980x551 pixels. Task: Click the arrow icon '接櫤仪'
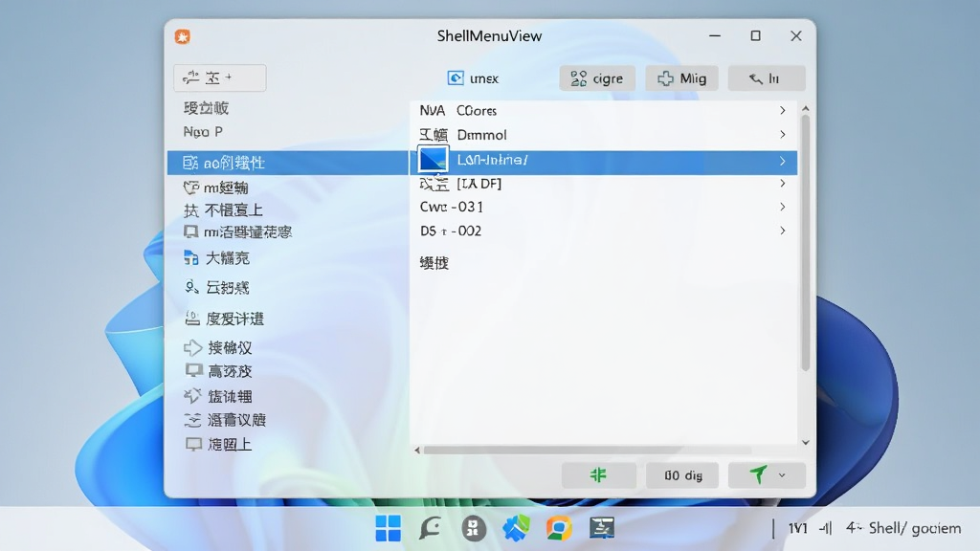pyautogui.click(x=192, y=347)
